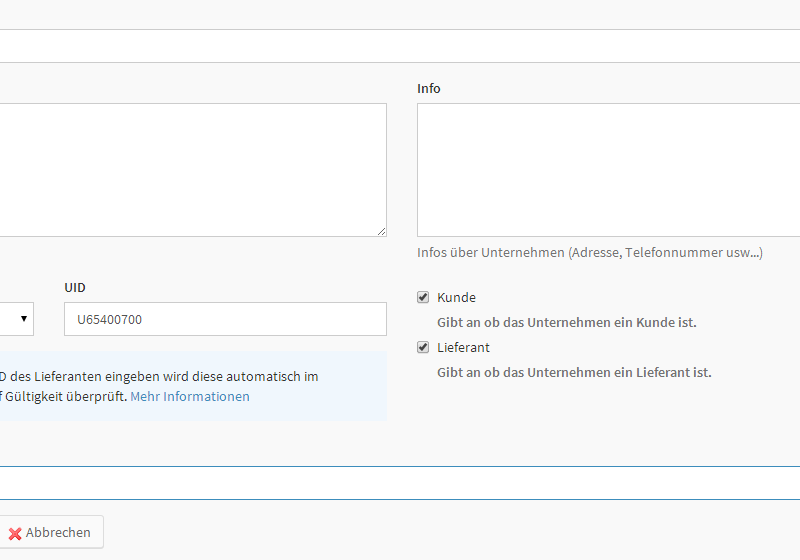Focus the UID field containing U65400700

[225, 319]
